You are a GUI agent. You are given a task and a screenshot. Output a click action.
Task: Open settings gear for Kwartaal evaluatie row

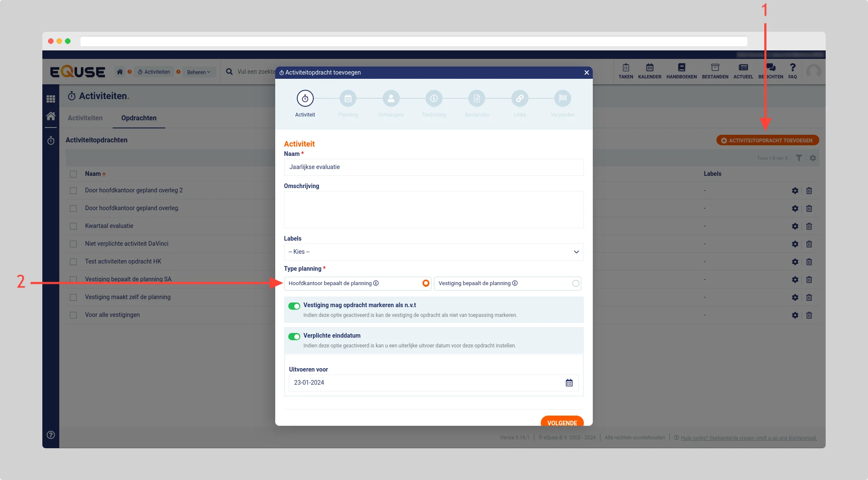click(795, 226)
